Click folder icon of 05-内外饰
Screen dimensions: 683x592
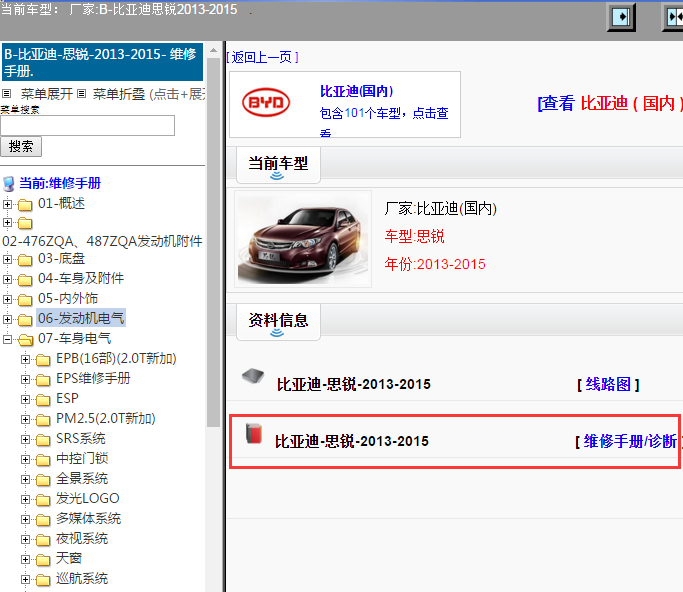[25, 299]
